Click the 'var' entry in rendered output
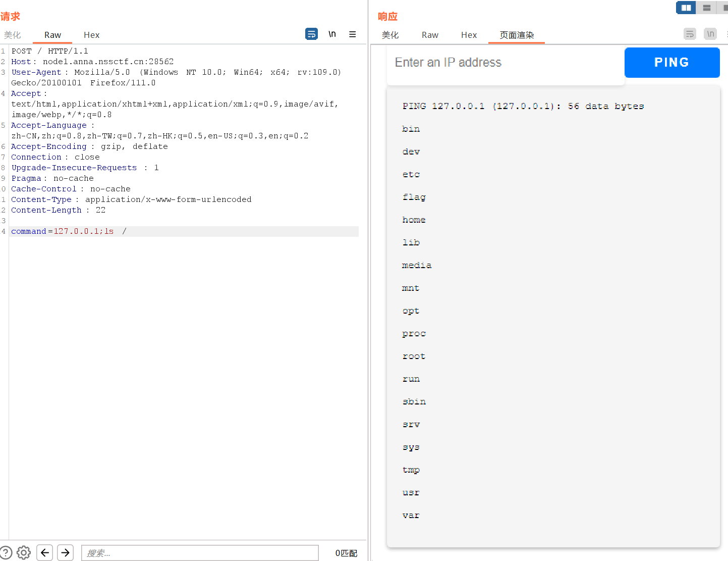 (411, 515)
